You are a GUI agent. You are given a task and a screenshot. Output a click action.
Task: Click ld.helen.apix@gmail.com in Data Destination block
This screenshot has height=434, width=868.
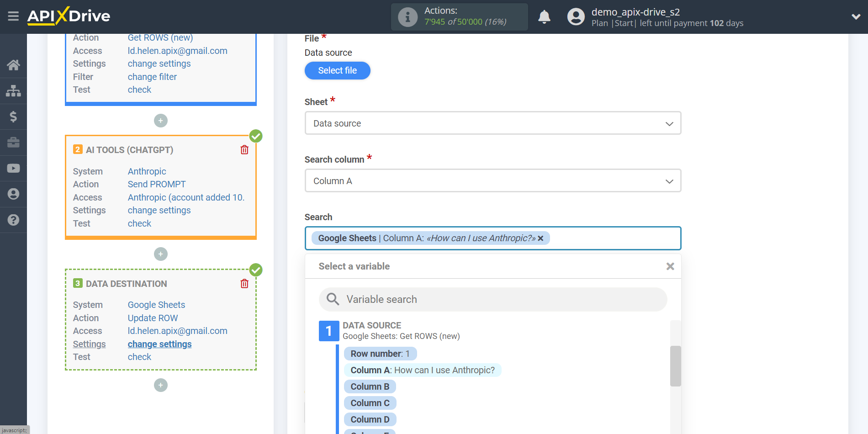point(177,331)
